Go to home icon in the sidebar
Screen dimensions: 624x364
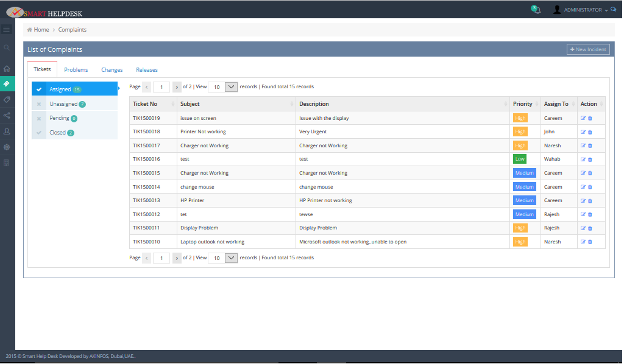pyautogui.click(x=7, y=69)
